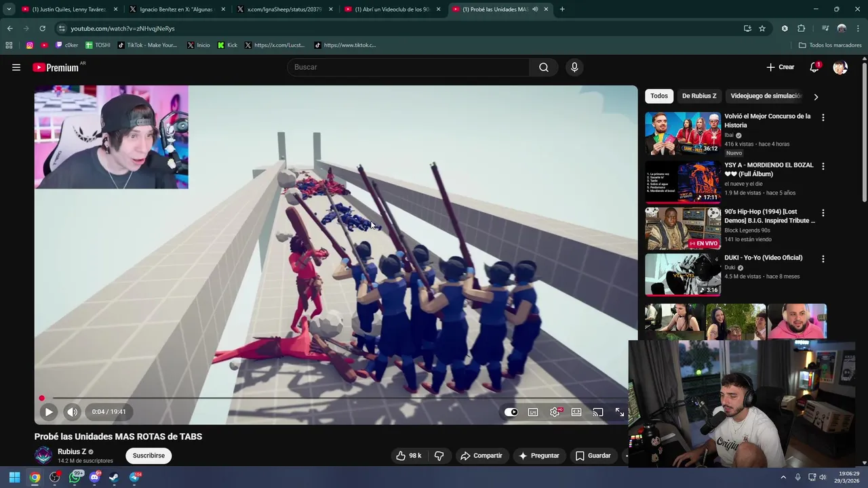Open the Chrome extensions puzzle icon
Viewport: 868px width, 488px height.
click(x=802, y=28)
